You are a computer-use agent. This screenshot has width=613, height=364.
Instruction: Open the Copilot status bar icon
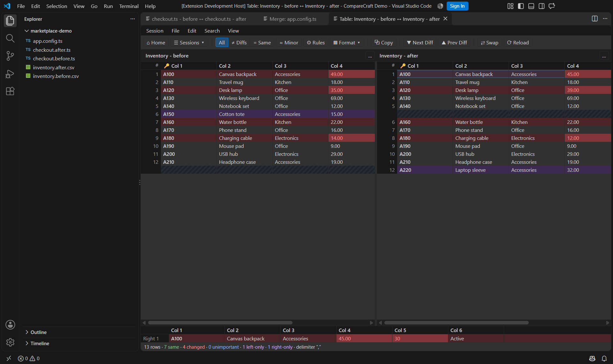pos(592,359)
